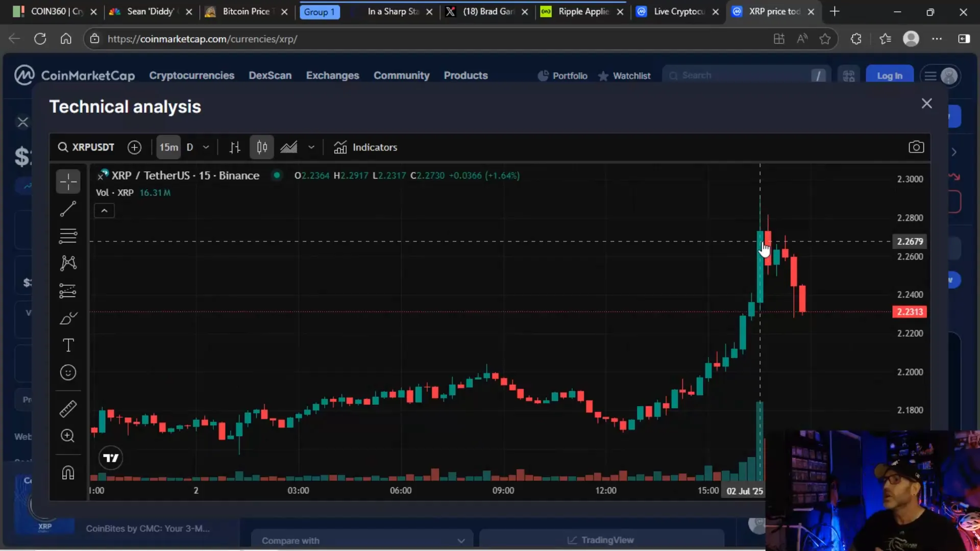980x551 pixels.
Task: Open the hamburger profile menu
Action: click(x=940, y=76)
